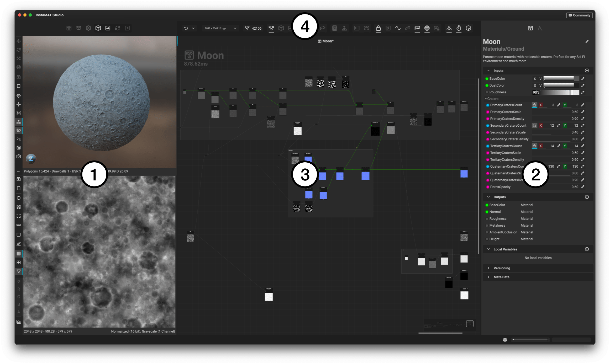Open the 2048 x 2048 16 bpp dropdown
The height and width of the screenshot is (364, 610).
(220, 28)
